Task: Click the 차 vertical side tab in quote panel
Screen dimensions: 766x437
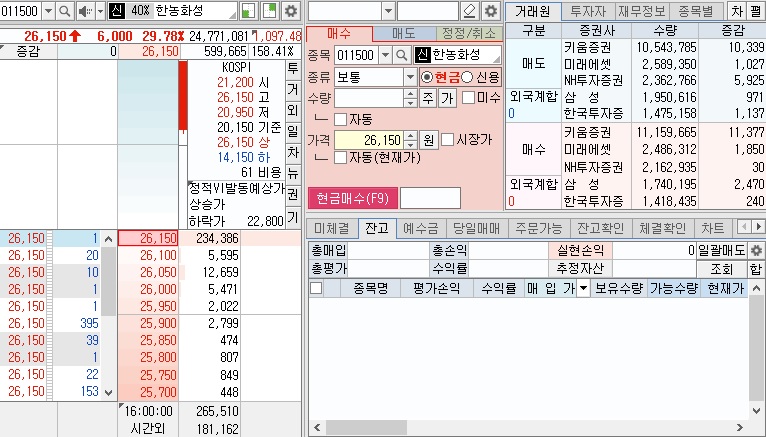Action: tap(293, 152)
